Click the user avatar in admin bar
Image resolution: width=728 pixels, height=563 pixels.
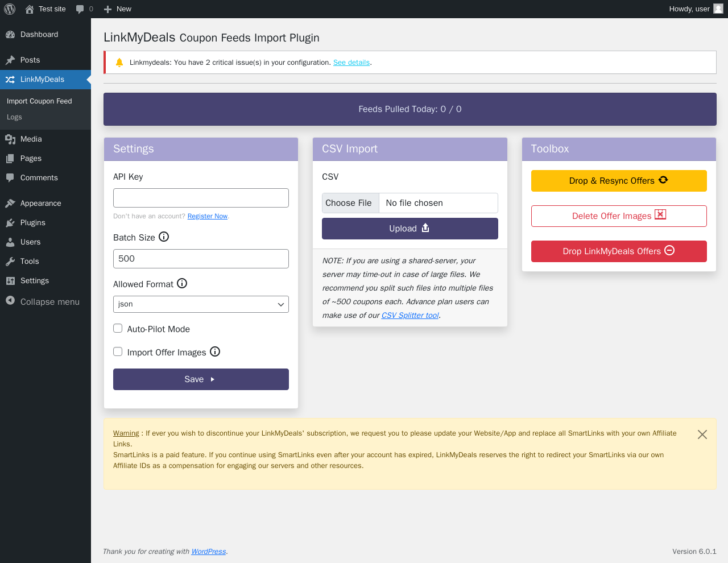click(x=718, y=9)
